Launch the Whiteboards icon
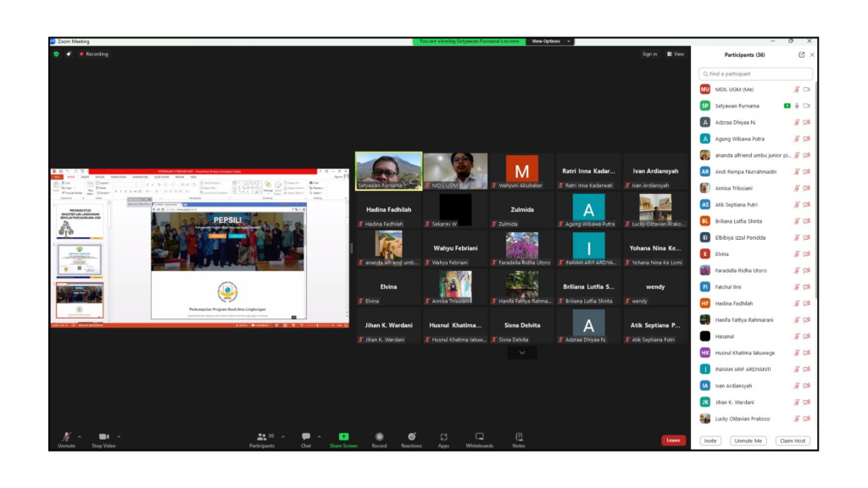 coord(479,436)
